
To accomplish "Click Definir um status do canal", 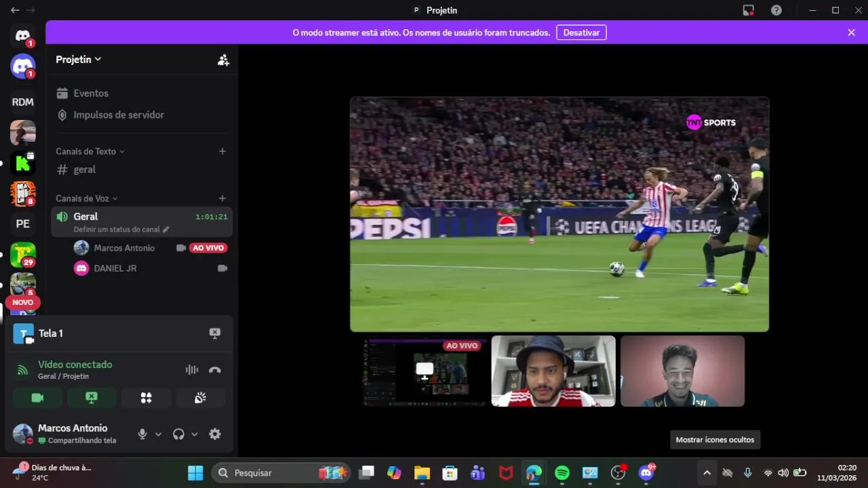I will (x=121, y=229).
